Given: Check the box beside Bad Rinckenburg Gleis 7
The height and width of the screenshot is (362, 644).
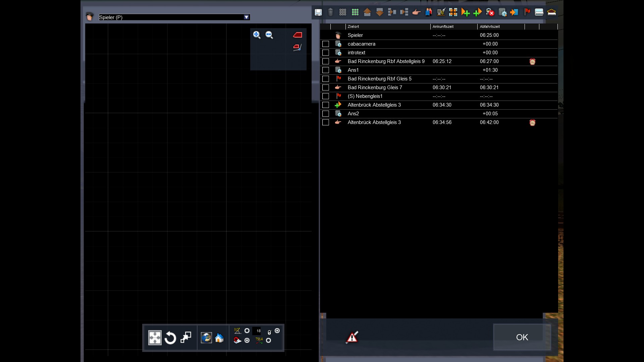Looking at the screenshot, I should [325, 87].
